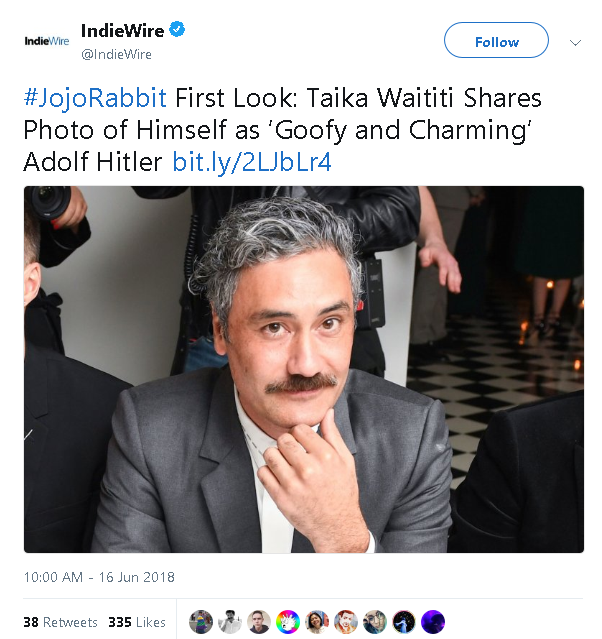Image resolution: width=602 pixels, height=639 pixels.
Task: Click the fifth liker avatar in the row
Action: (317, 622)
